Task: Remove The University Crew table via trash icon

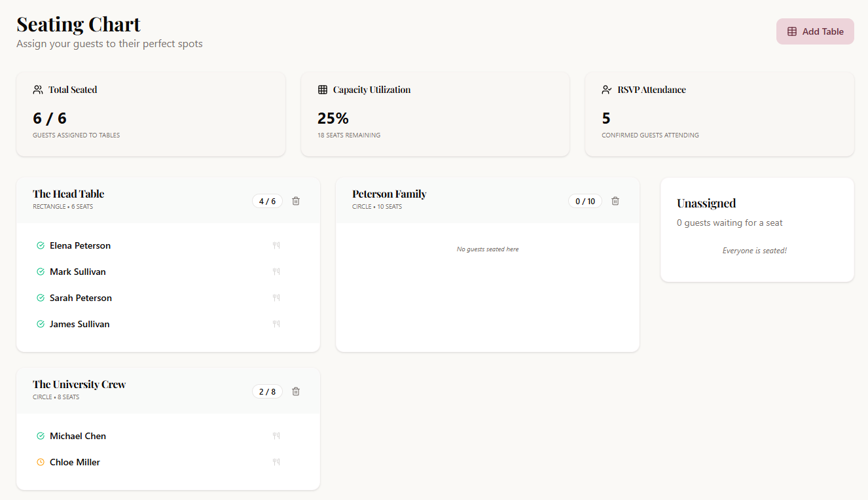Action: coord(296,391)
